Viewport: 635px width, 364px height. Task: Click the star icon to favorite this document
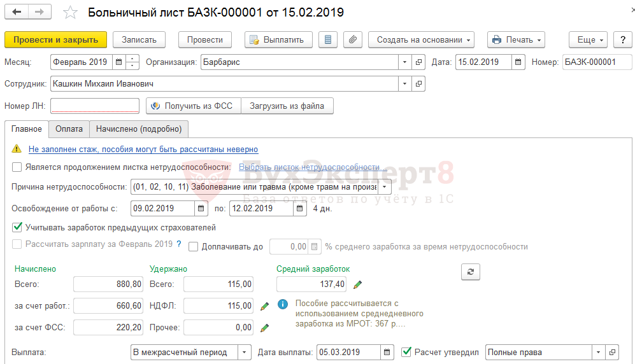point(71,13)
